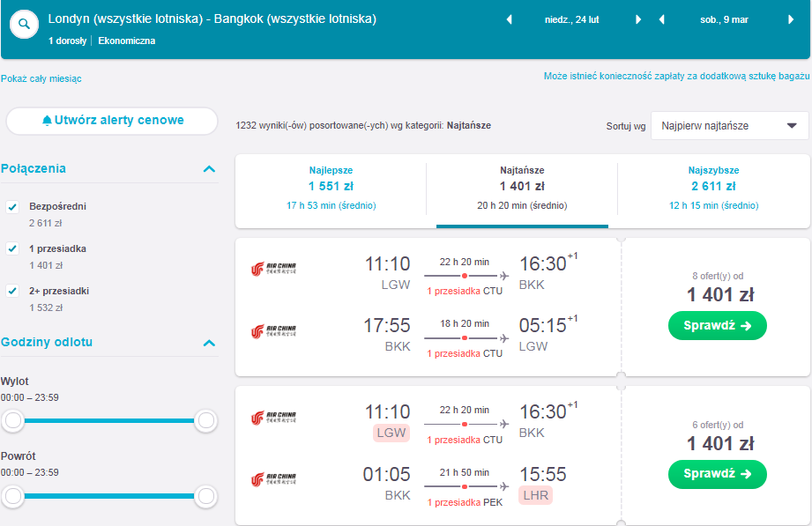Go to previous departure date arrow

point(509,19)
